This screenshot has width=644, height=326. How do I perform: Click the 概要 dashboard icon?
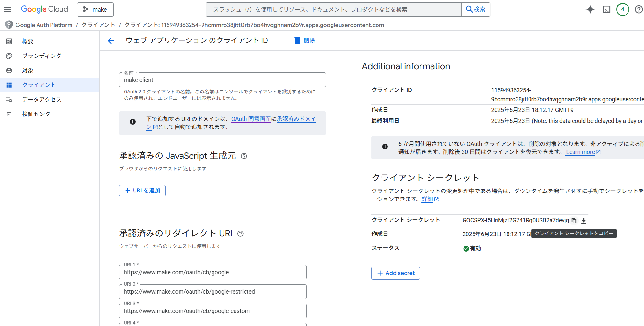[x=9, y=41]
